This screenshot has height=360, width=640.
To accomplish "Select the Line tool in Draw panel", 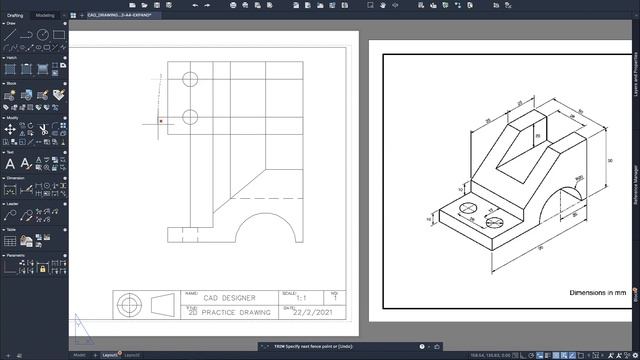I will coord(10,35).
